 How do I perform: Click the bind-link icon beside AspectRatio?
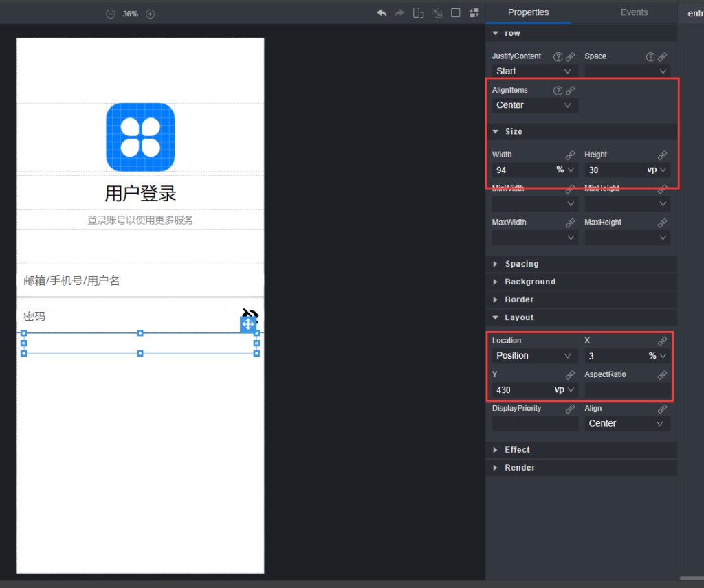[x=662, y=375]
